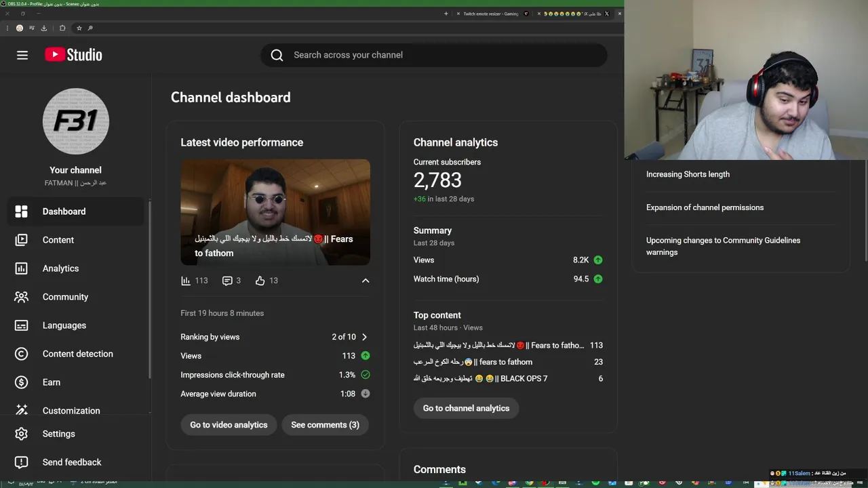Open the Ranking by views chevron

365,337
